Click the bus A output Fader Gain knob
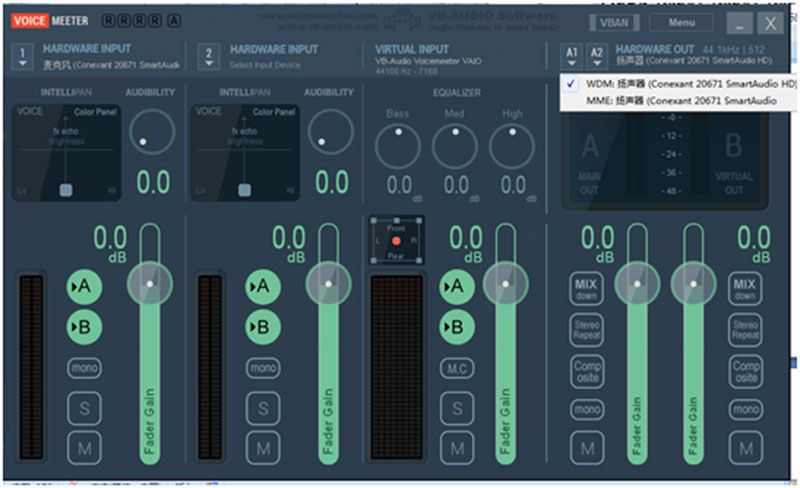 click(637, 284)
